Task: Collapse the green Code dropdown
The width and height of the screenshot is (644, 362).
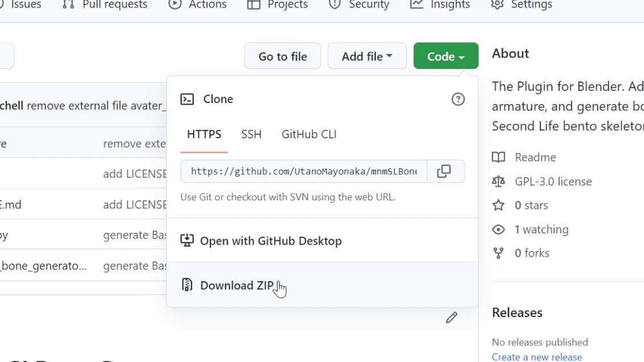Action: (x=446, y=56)
